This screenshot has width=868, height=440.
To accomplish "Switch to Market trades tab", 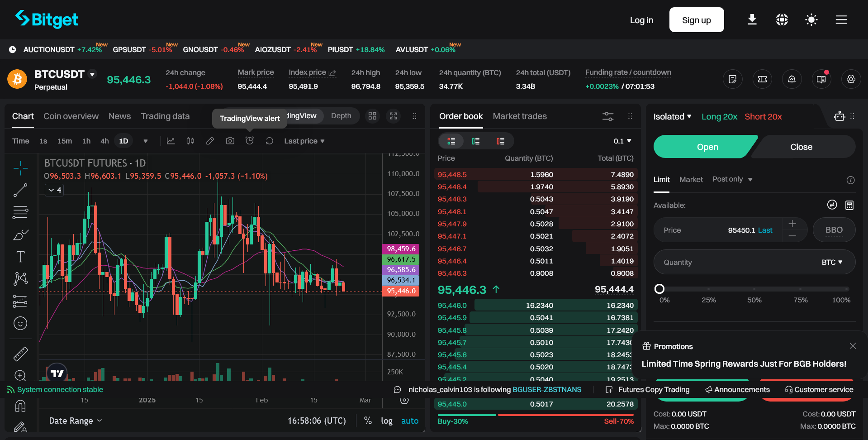I will tap(520, 116).
